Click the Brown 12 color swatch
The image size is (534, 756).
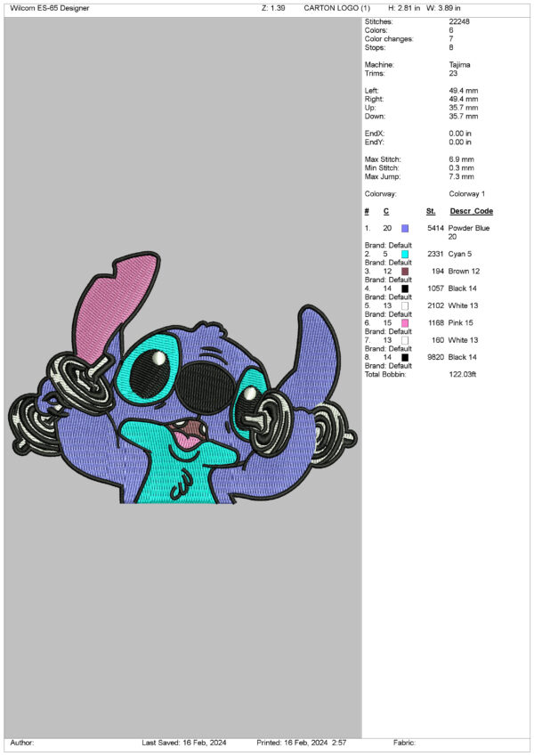tap(405, 272)
